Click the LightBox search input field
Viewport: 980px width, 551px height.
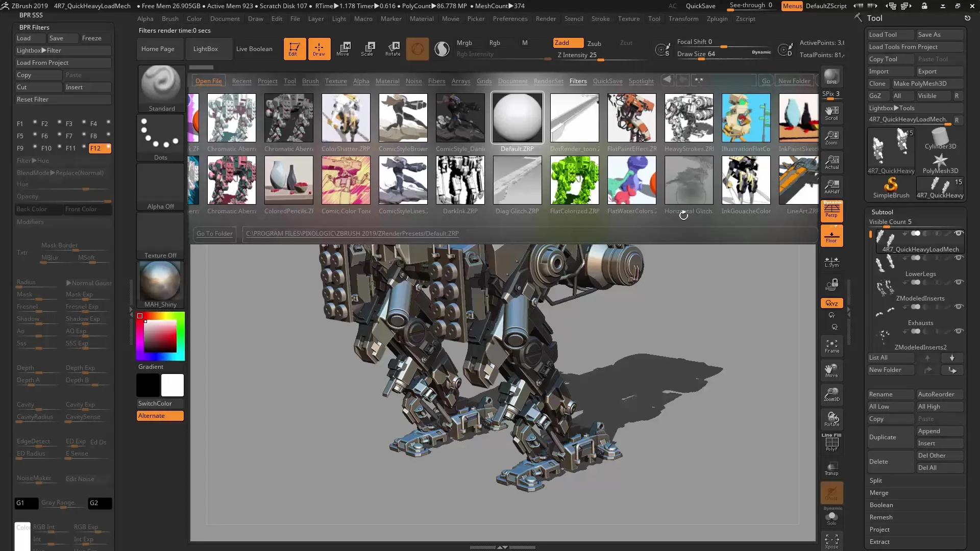coord(723,81)
